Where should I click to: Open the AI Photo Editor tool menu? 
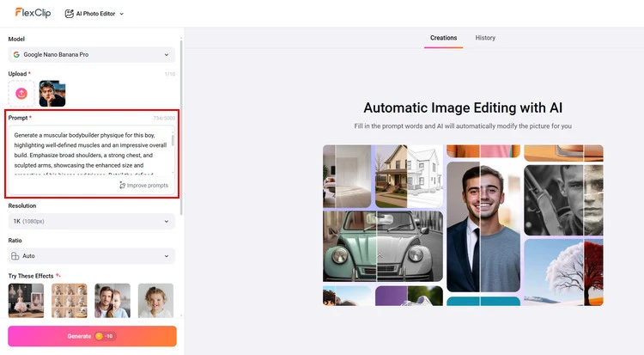[x=94, y=14]
